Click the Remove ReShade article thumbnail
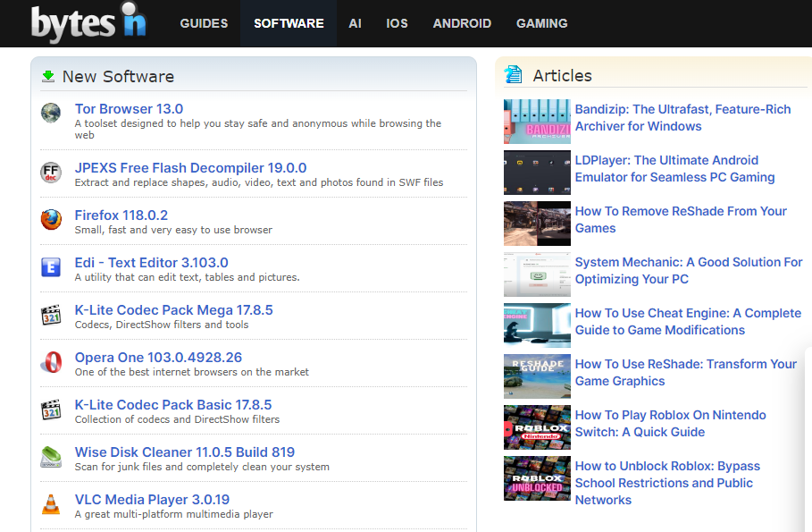Image resolution: width=812 pixels, height=532 pixels. tap(537, 224)
